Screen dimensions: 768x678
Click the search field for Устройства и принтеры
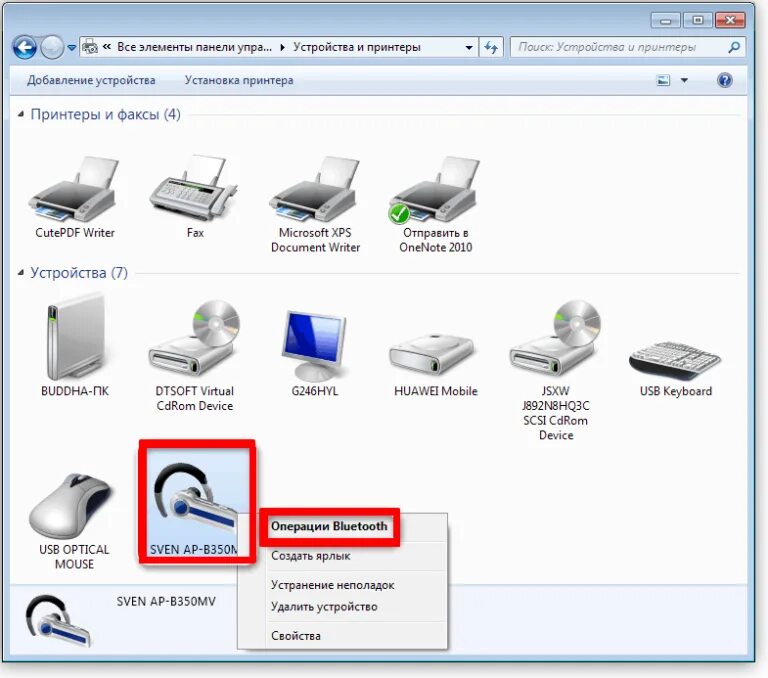[x=620, y=47]
